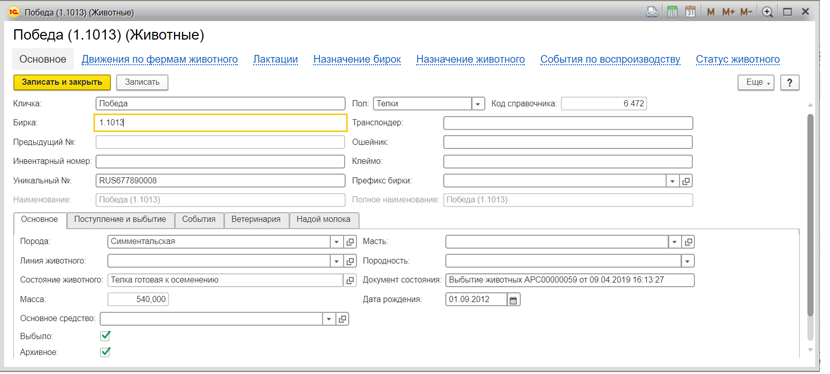Expand the Масть dropdown
830x374 pixels.
point(674,242)
